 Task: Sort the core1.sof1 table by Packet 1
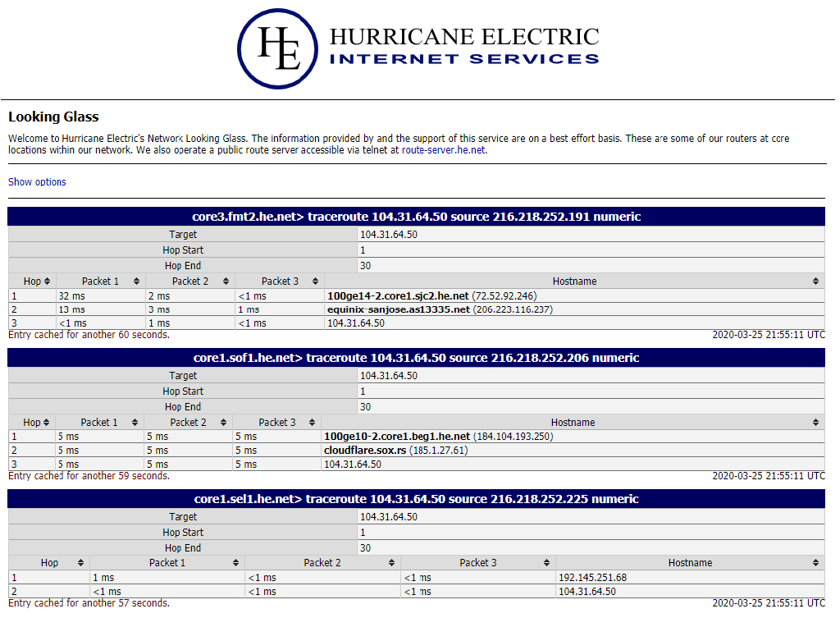pos(99,423)
